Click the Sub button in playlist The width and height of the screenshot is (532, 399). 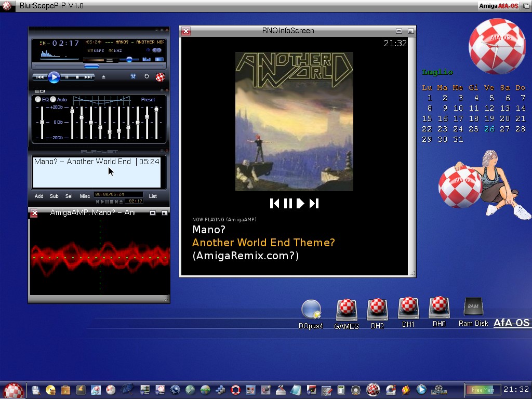point(54,196)
